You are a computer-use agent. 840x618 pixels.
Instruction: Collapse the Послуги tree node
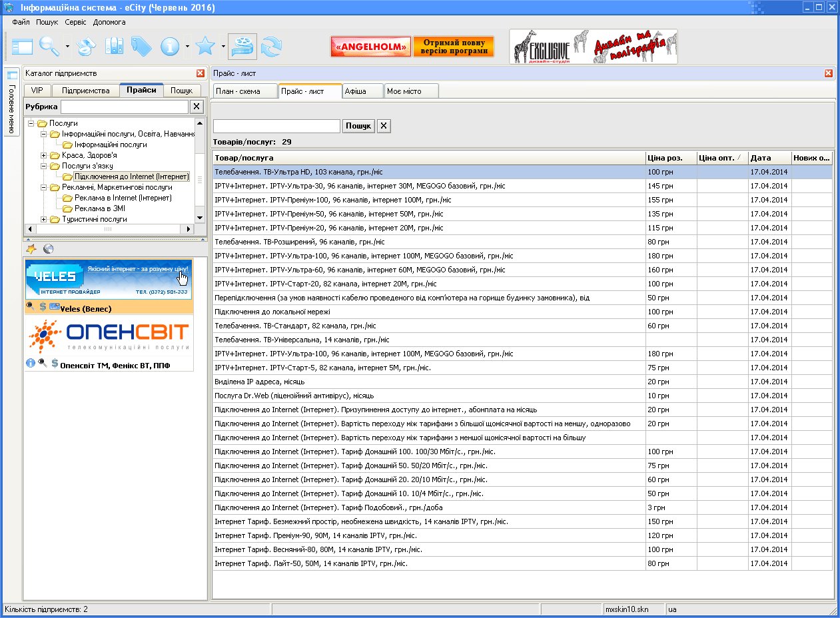tap(31, 123)
